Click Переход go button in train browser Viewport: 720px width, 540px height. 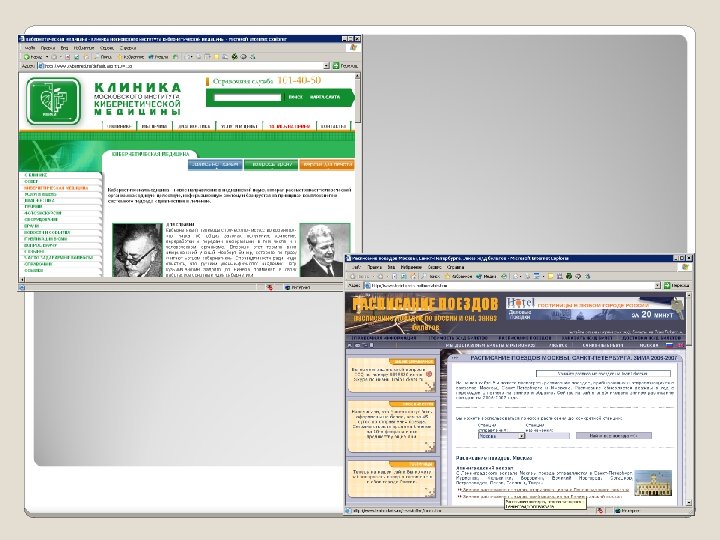click(x=676, y=285)
